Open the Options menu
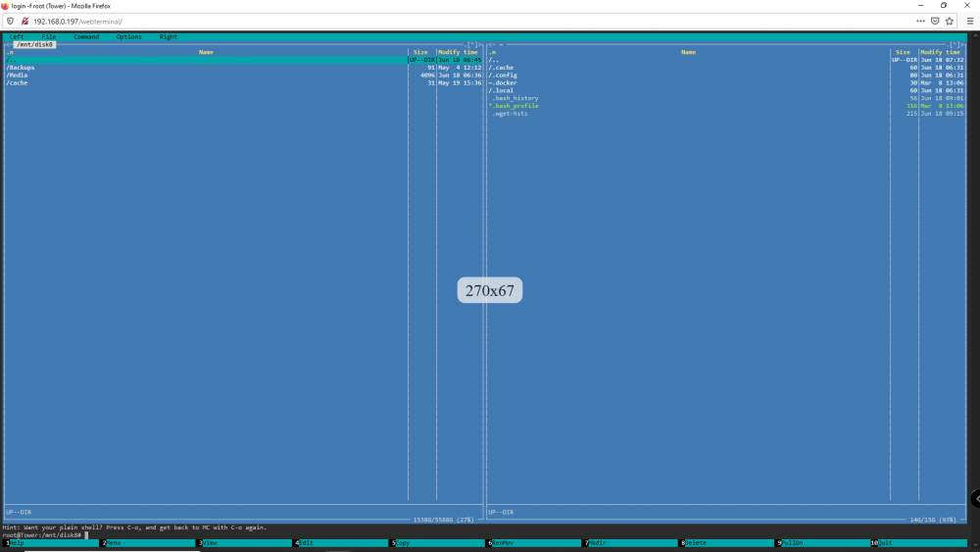 tap(128, 37)
